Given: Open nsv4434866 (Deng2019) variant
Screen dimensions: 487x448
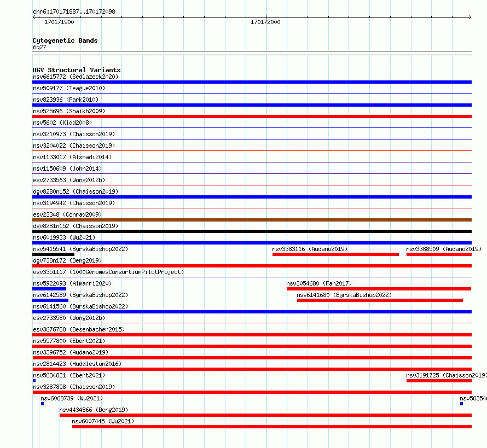Looking at the screenshot, I should click(x=94, y=410).
